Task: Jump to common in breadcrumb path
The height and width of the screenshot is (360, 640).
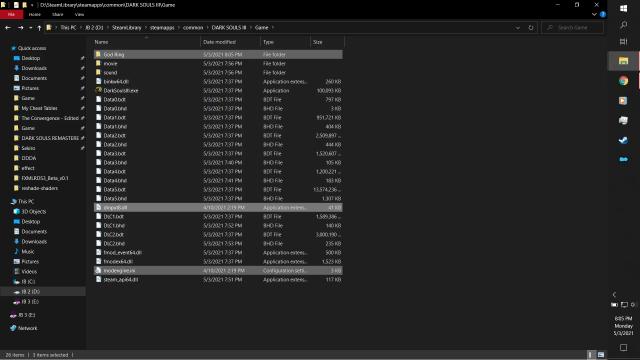Action: (193, 28)
